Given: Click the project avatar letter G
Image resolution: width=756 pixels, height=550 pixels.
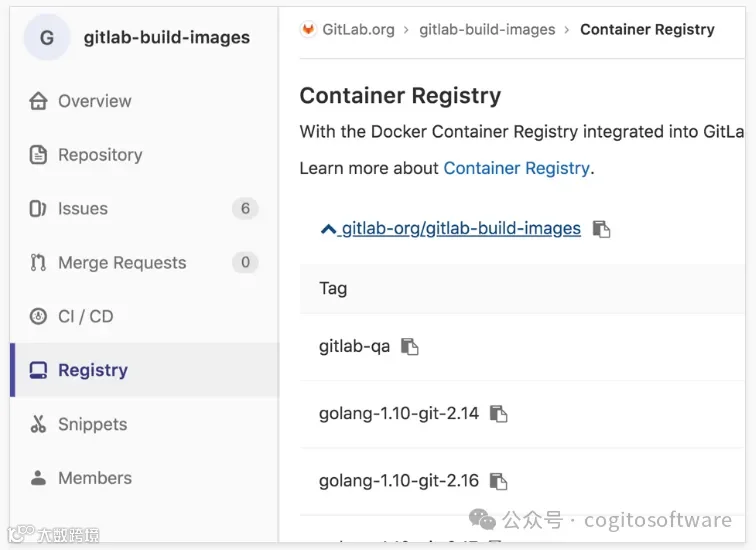Looking at the screenshot, I should coord(47,38).
